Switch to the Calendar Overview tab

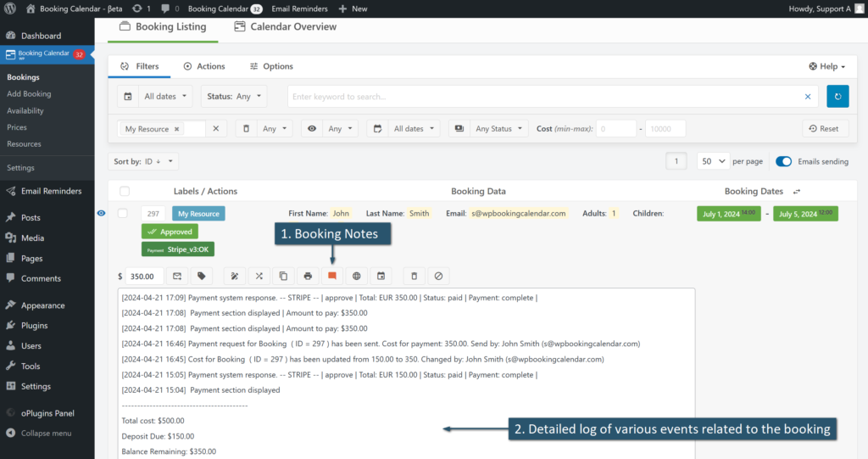coord(285,27)
